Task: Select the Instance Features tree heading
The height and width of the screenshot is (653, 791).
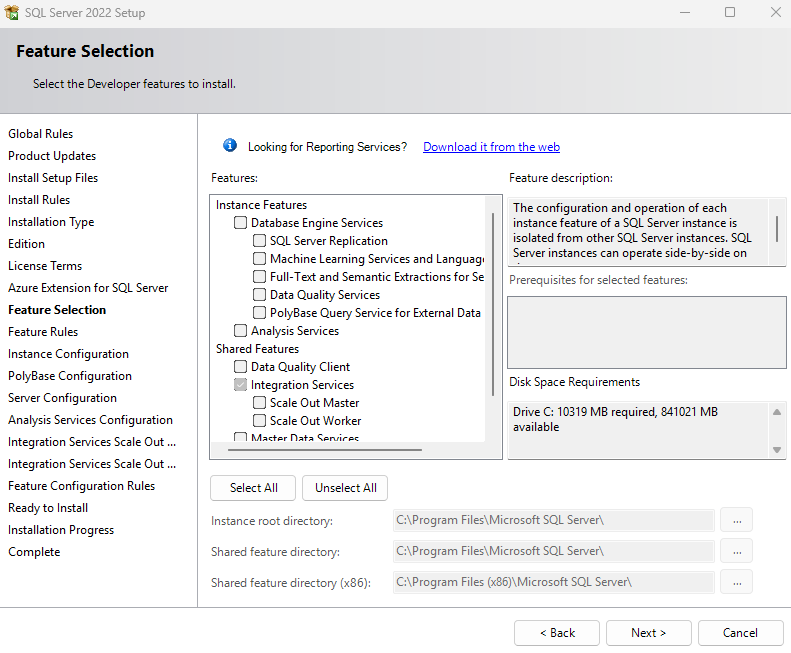Action: 261,205
